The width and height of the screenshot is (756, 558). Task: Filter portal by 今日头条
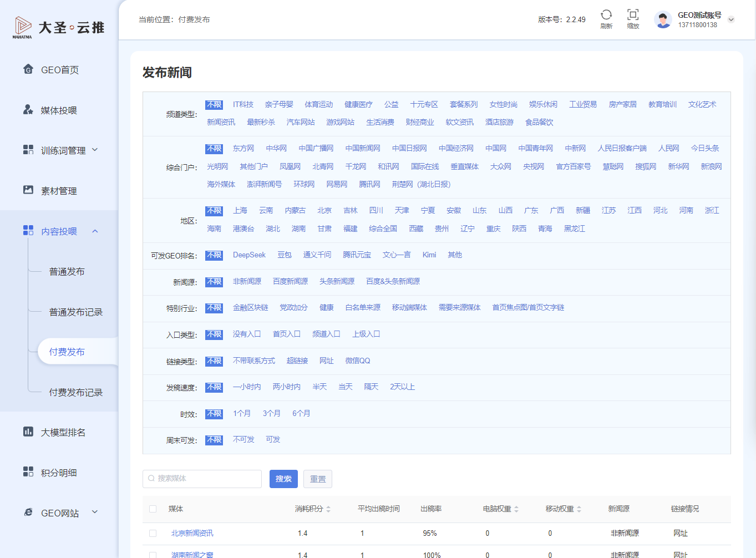705,149
